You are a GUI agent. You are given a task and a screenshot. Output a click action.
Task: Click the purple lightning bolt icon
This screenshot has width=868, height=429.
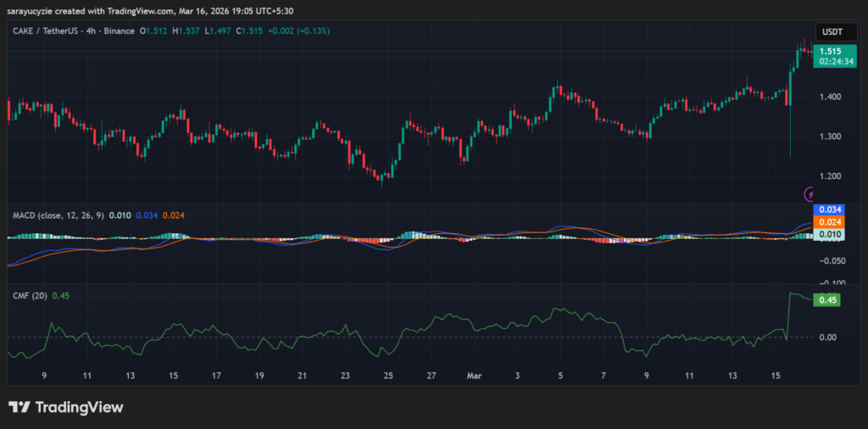click(x=810, y=194)
